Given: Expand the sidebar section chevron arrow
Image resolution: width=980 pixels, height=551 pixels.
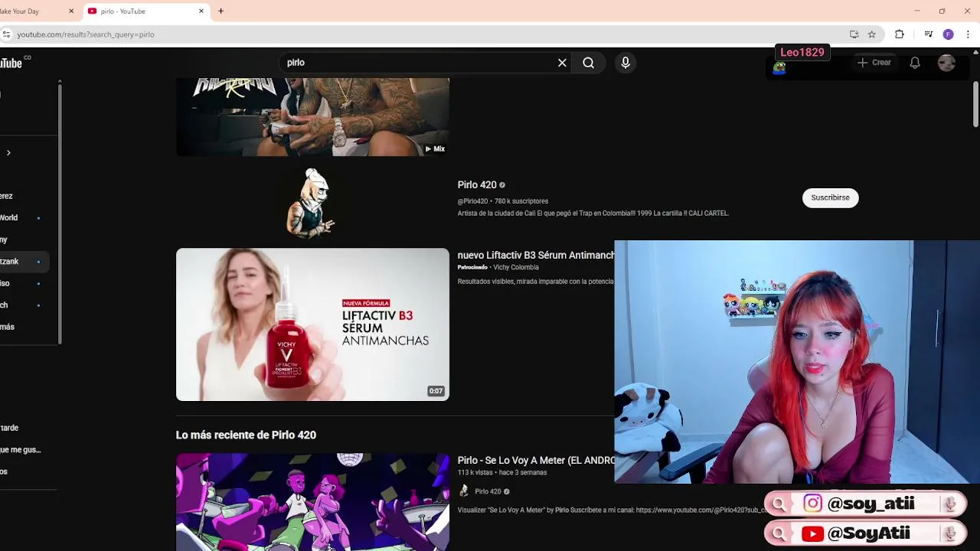Looking at the screenshot, I should click(8, 152).
